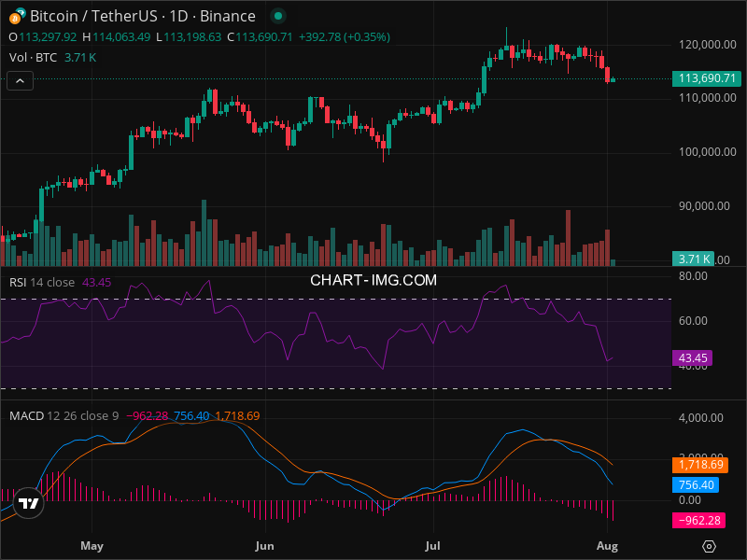
Task: Click the green current price label on price axis
Action: click(x=707, y=78)
